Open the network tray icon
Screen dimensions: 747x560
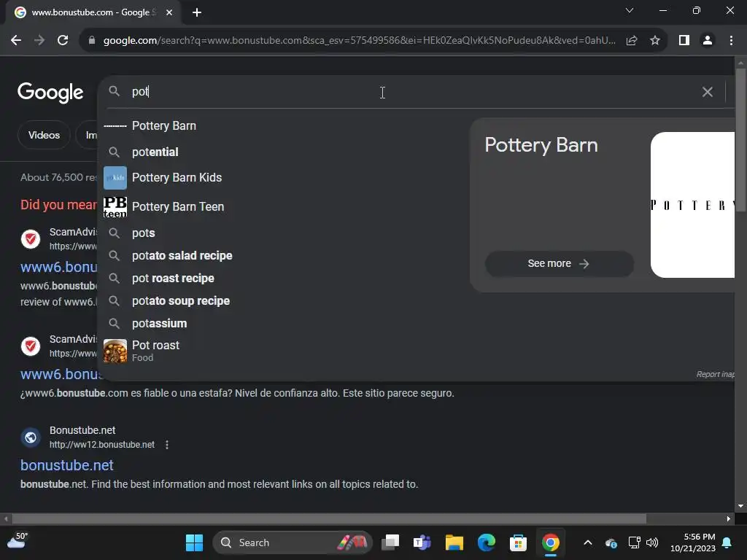[634, 542]
